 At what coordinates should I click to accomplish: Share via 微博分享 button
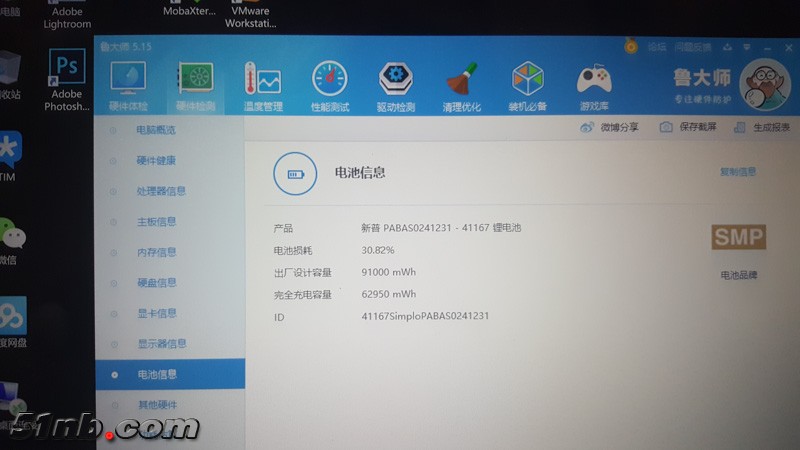[610, 127]
